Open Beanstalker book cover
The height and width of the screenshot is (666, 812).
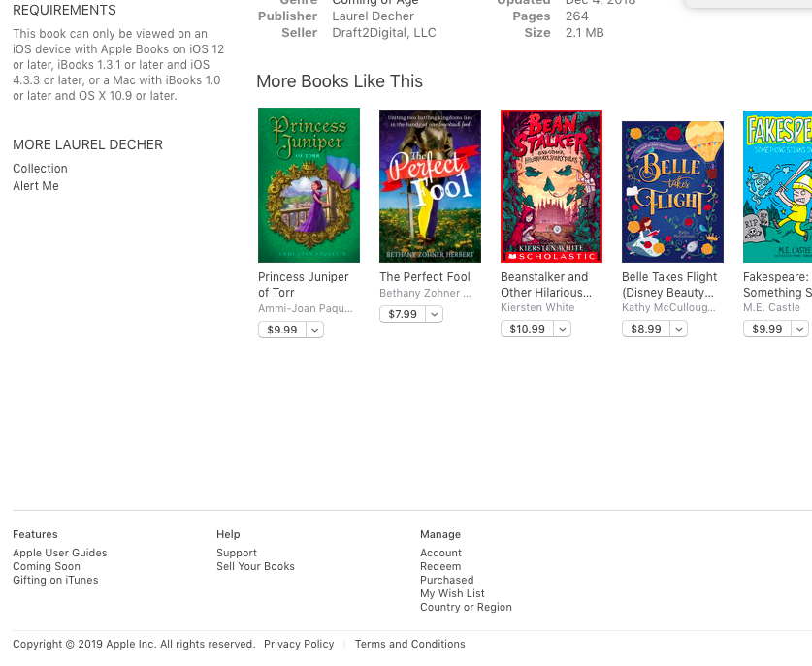[x=551, y=186]
